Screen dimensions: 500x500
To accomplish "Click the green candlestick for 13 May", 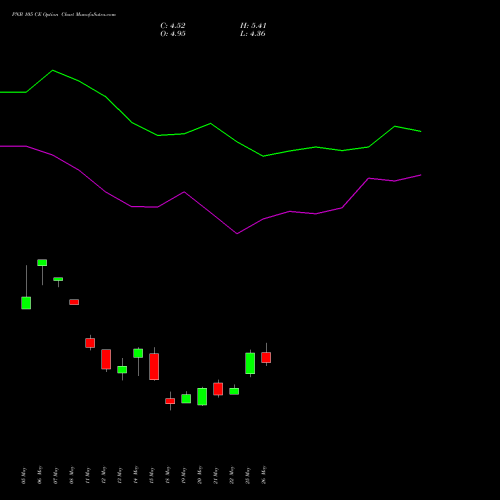I will coord(122,370).
